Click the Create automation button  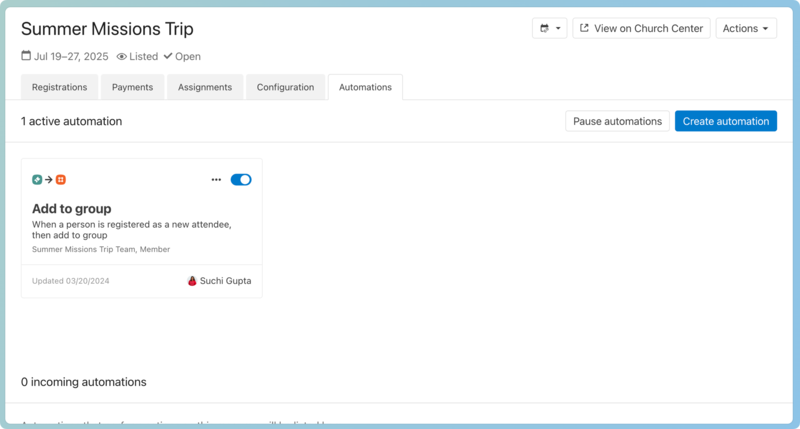pyautogui.click(x=725, y=121)
